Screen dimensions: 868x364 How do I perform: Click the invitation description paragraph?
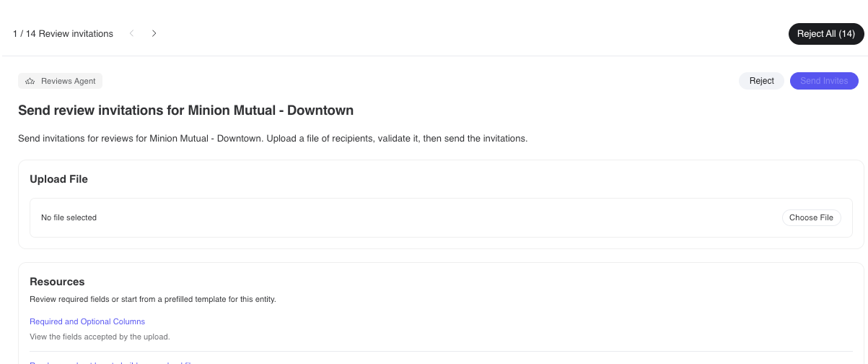pyautogui.click(x=273, y=138)
